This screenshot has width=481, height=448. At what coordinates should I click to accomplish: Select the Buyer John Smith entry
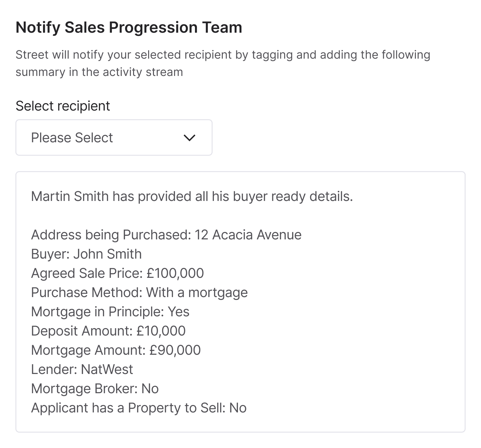(86, 254)
